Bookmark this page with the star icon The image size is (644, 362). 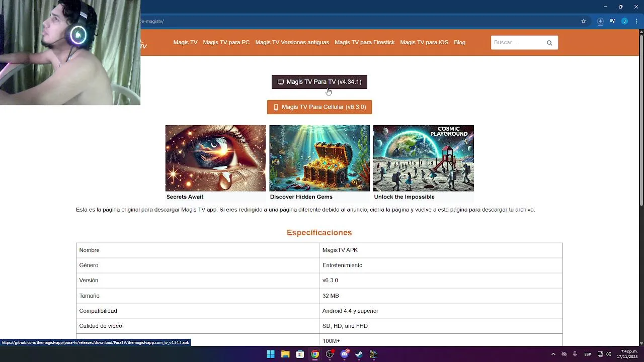pos(584,21)
